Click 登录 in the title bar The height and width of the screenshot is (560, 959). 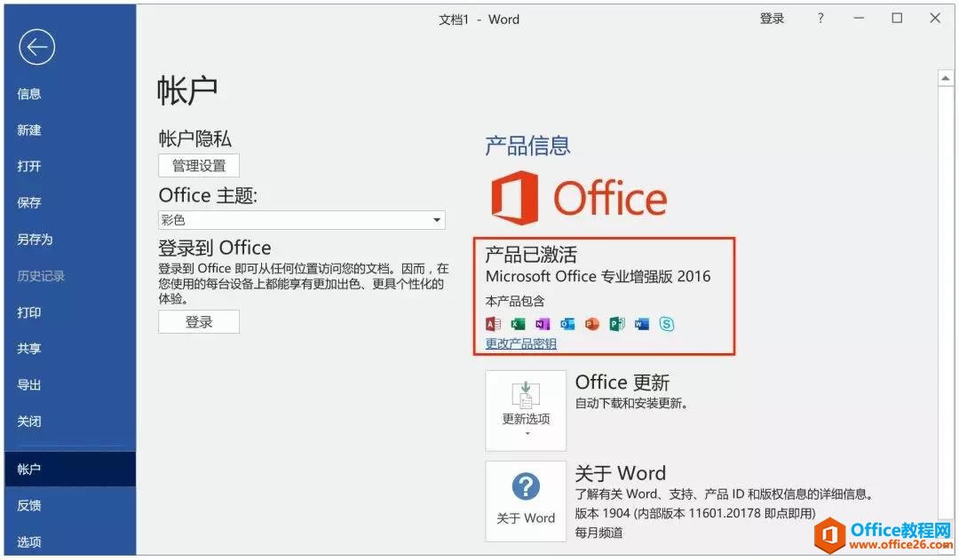pyautogui.click(x=772, y=19)
